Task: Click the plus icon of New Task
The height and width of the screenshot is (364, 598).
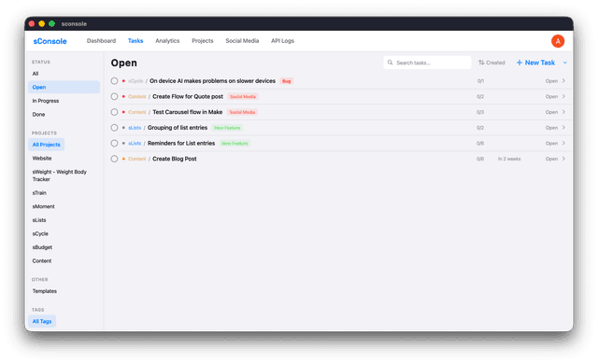Action: click(520, 63)
